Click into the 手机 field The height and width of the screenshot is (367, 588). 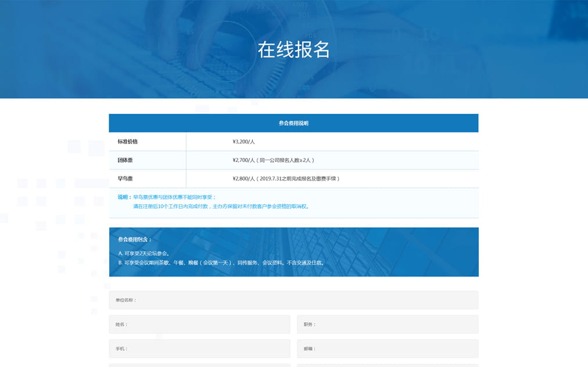(199, 348)
